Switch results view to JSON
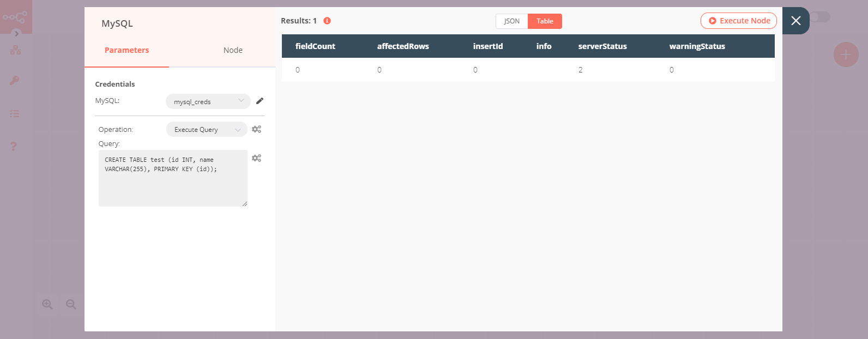Screen dimensions: 868x339 point(511,21)
